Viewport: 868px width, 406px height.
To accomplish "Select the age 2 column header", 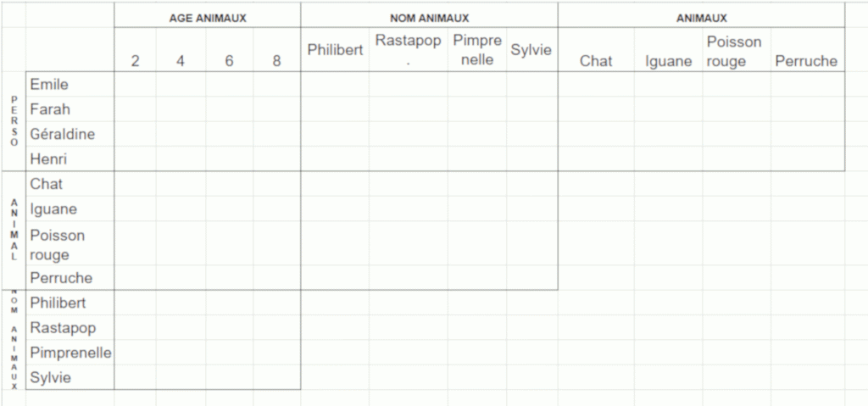I will (136, 60).
